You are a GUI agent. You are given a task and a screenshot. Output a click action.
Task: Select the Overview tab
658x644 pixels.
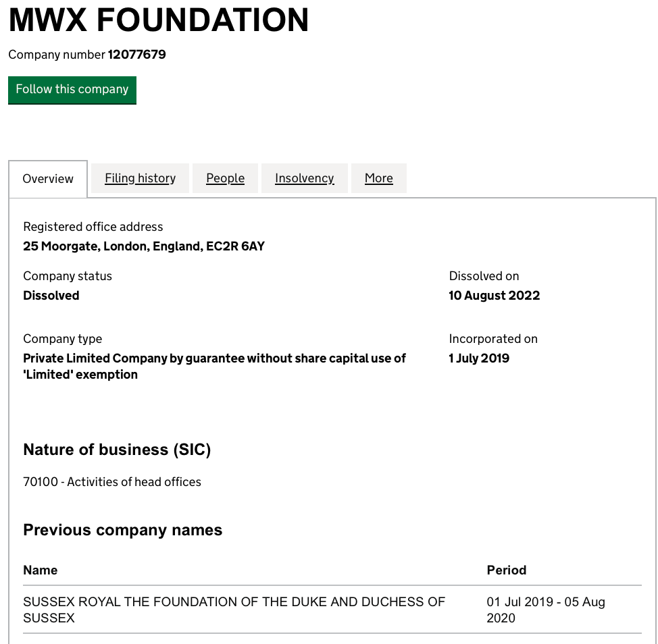tap(48, 179)
